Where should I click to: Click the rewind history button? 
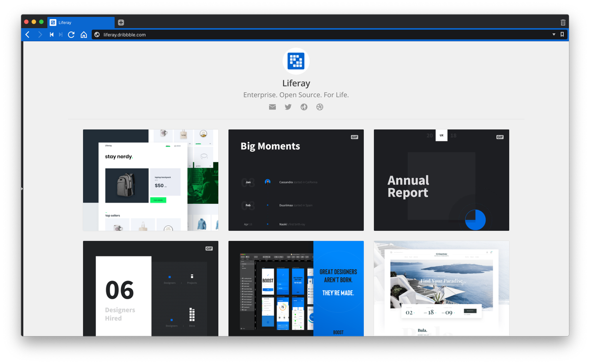[52, 34]
